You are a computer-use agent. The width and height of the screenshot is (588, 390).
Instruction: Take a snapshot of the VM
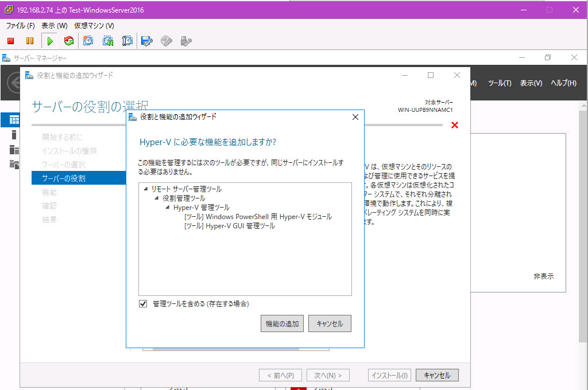[89, 41]
